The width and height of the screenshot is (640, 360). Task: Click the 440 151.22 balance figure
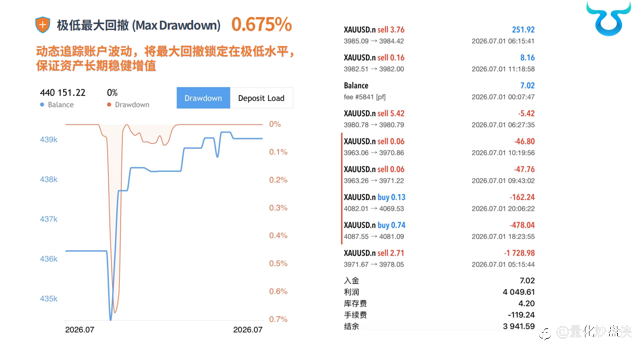[x=63, y=93]
